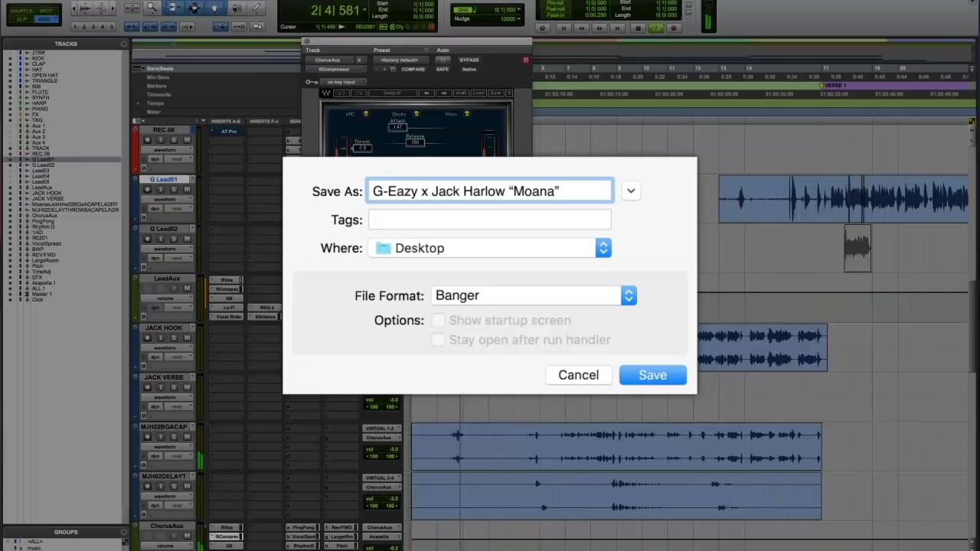Click the Zoom Toggle button
Screen dimensions: 980x551
132,8
